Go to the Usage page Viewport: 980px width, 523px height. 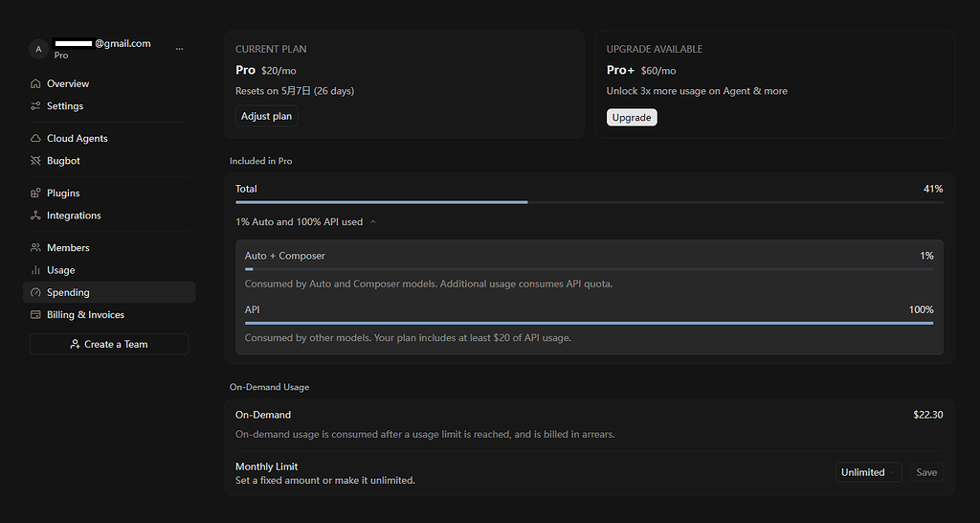[x=109, y=270]
